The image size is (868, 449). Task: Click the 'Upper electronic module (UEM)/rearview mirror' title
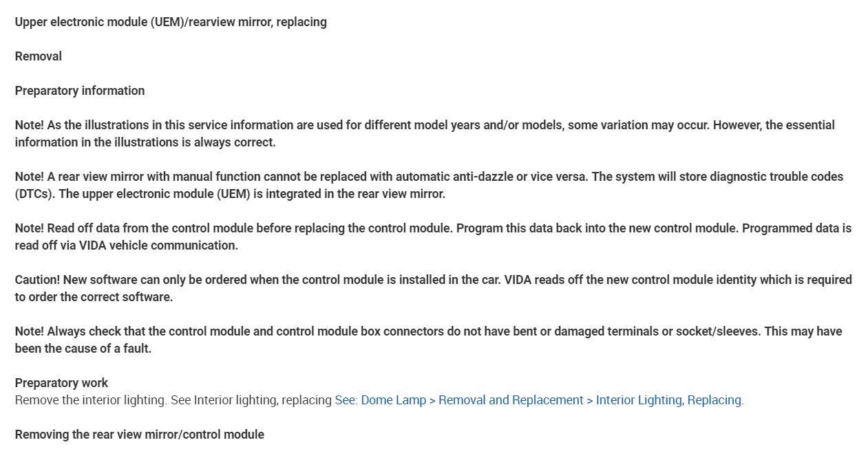170,22
